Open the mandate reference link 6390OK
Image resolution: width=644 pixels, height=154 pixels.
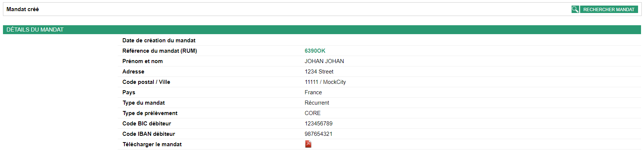pos(315,51)
